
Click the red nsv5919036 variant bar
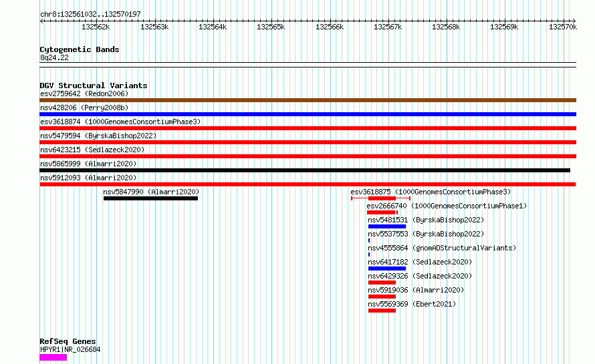[x=382, y=297]
